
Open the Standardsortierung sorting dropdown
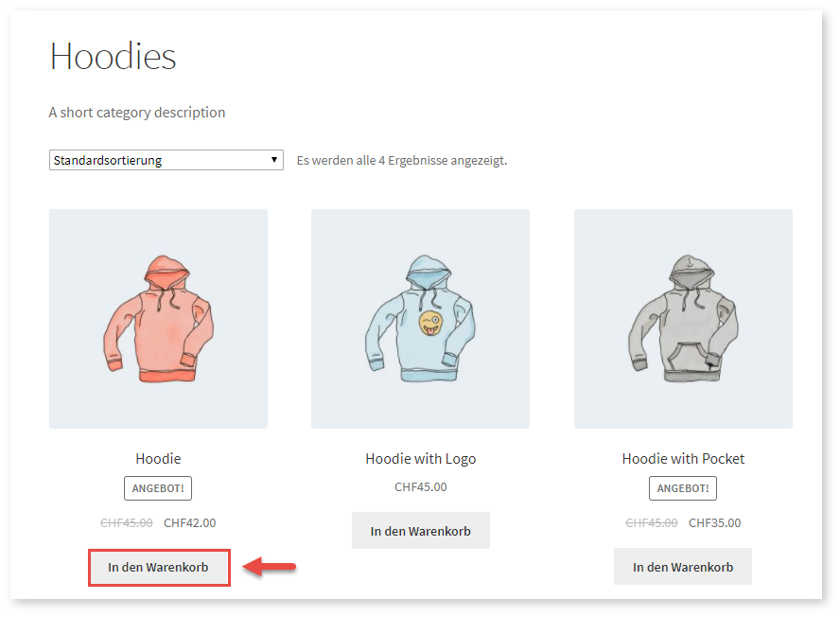[x=166, y=160]
